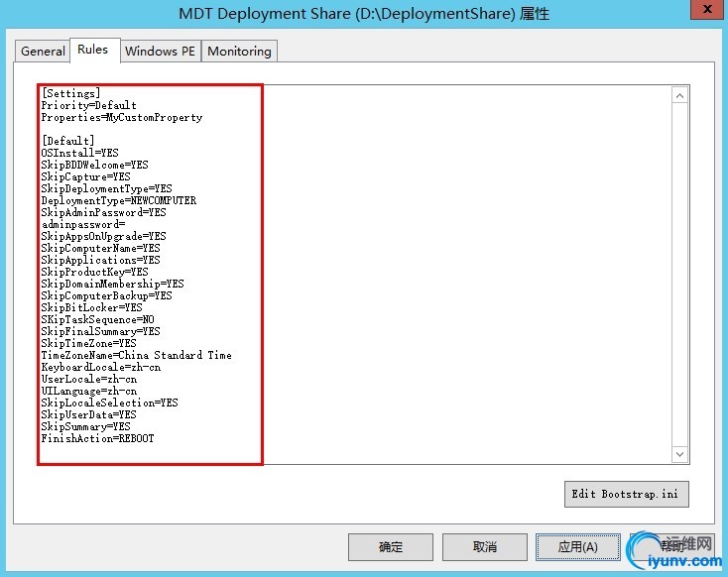
Task: Click the SKipTaskSequence=NO line
Action: point(97,320)
